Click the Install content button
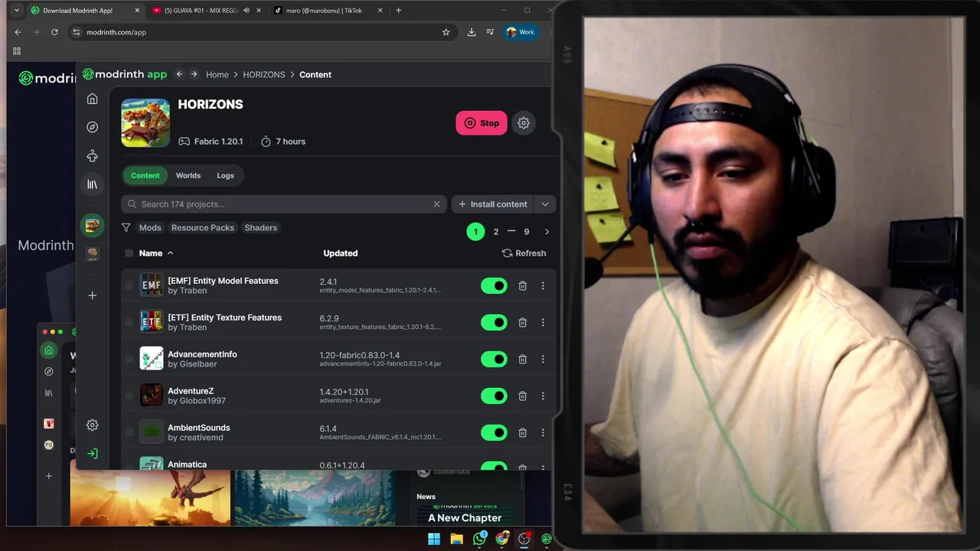Viewport: 980px width, 551px height. (492, 204)
